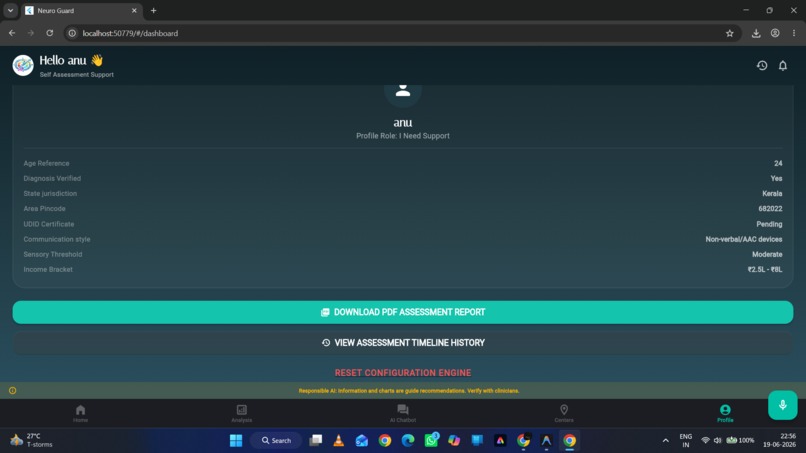Go back with the browser back arrow

tap(12, 33)
